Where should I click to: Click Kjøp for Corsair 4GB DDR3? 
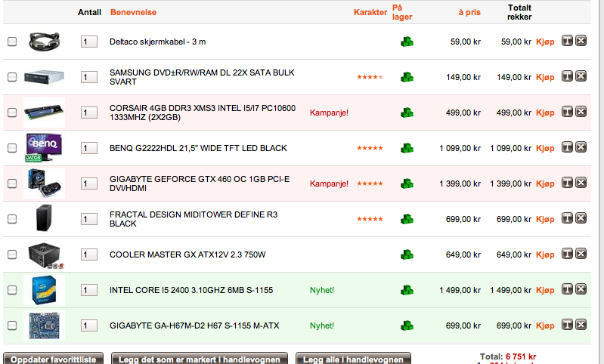(x=545, y=113)
